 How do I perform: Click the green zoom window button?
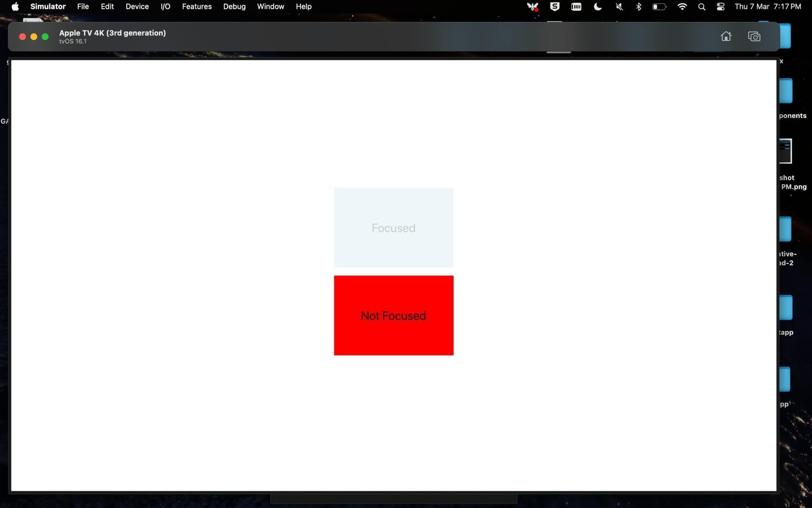coord(45,37)
